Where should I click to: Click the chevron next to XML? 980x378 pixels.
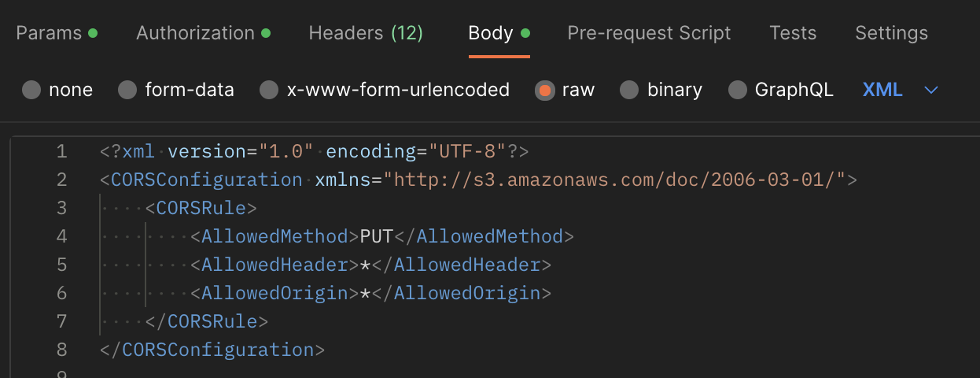click(x=931, y=91)
